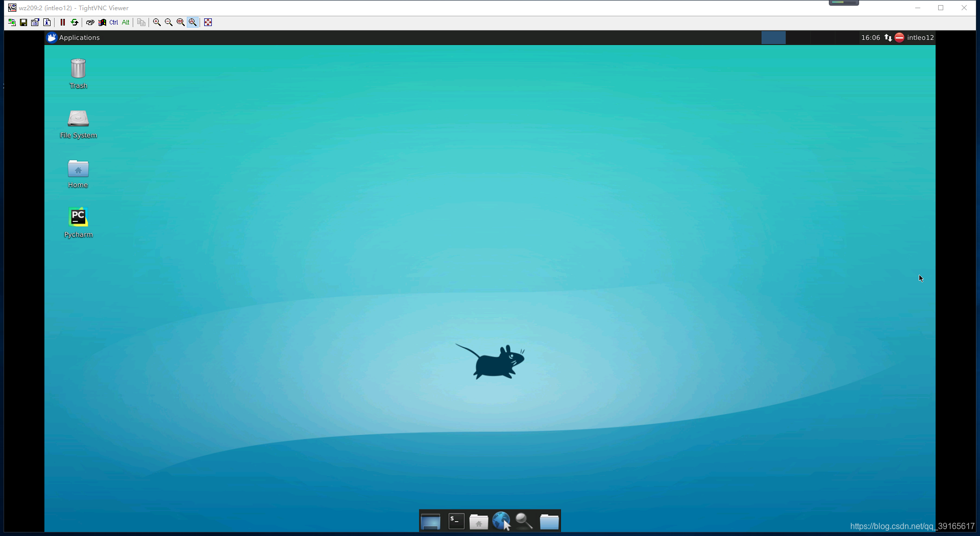The height and width of the screenshot is (536, 980).
Task: Open the intleo12 user menu
Action: click(x=921, y=38)
